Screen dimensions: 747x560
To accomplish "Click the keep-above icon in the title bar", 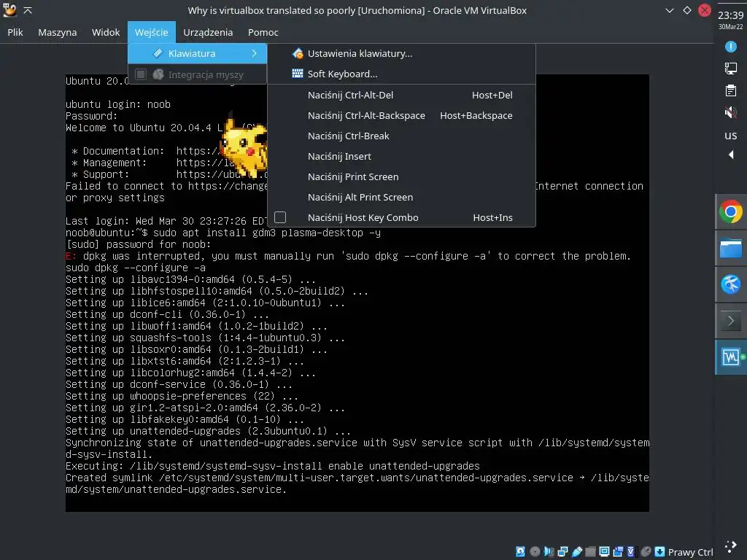I will click(x=28, y=10).
